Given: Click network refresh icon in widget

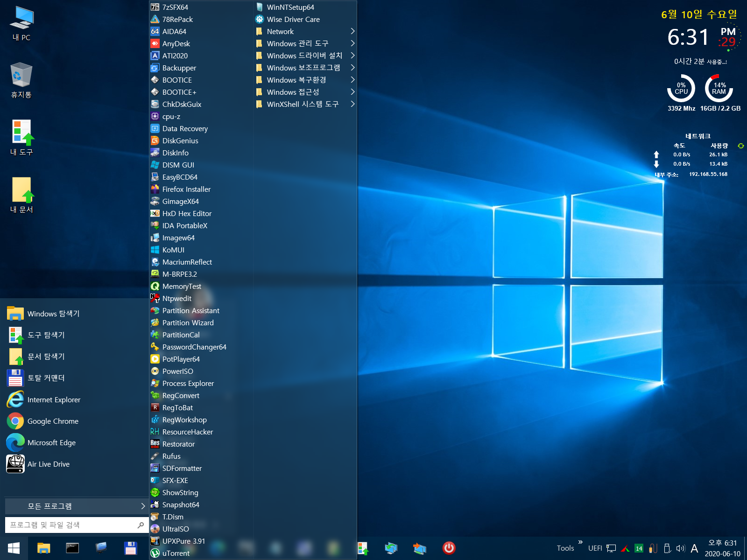Looking at the screenshot, I should click(740, 146).
